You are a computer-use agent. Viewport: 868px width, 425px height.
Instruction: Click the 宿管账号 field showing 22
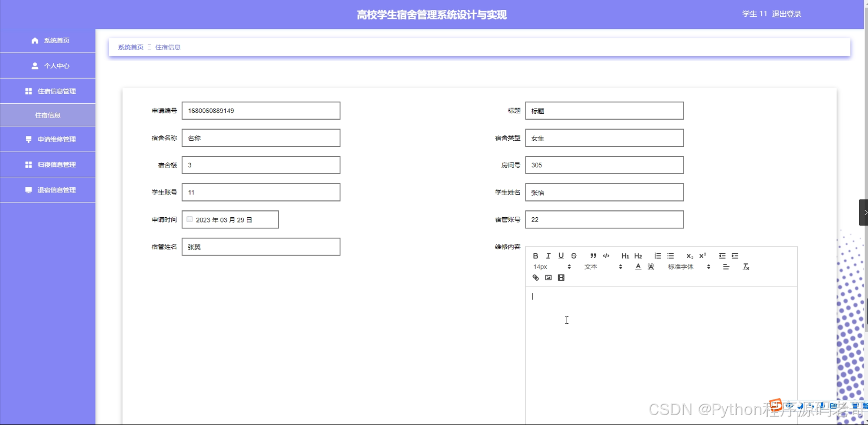coord(604,220)
